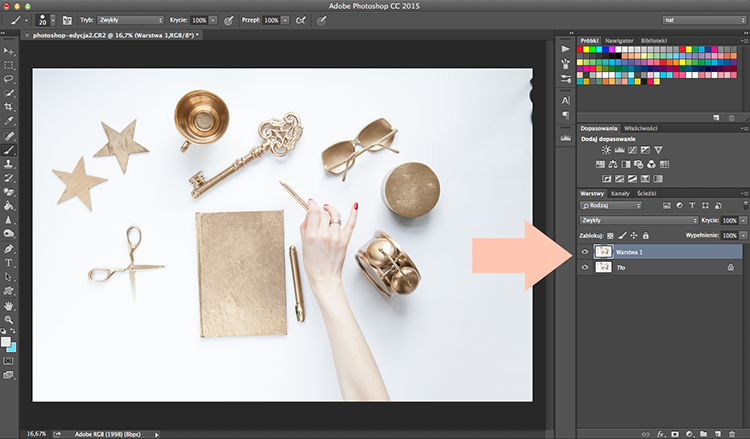Open the workspace switcher dropdown
The height and width of the screenshot is (439, 750).
[704, 20]
